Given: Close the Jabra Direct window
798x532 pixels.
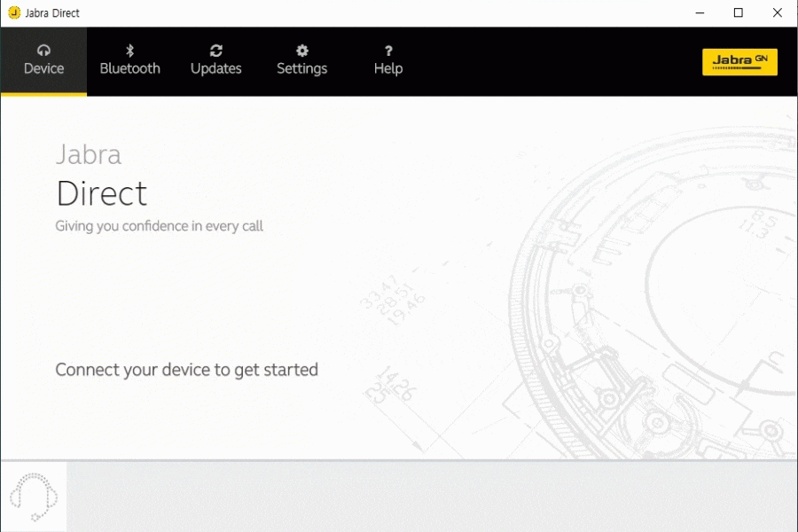Looking at the screenshot, I should point(777,12).
